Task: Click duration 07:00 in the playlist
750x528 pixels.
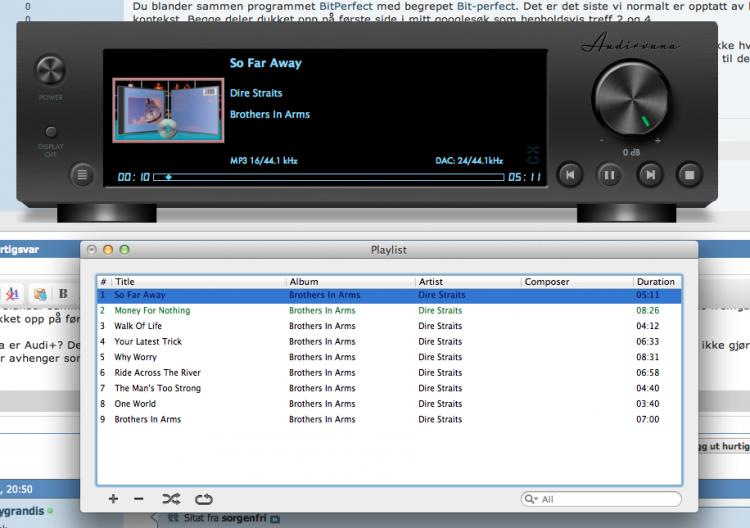Action: pyautogui.click(x=648, y=419)
